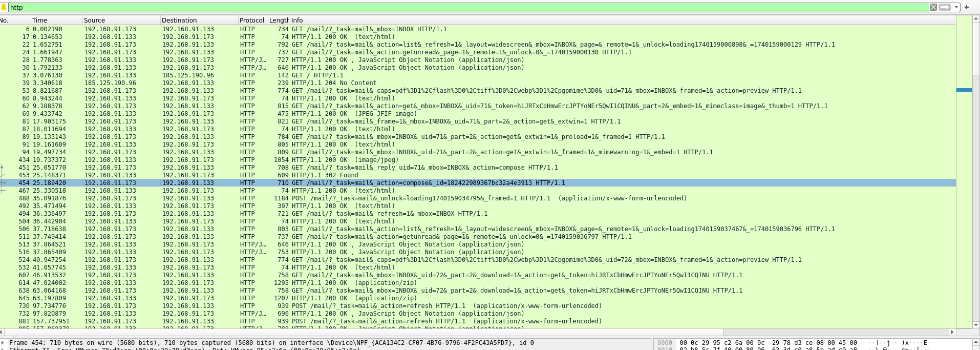Click the Source column header

pyautogui.click(x=121, y=20)
